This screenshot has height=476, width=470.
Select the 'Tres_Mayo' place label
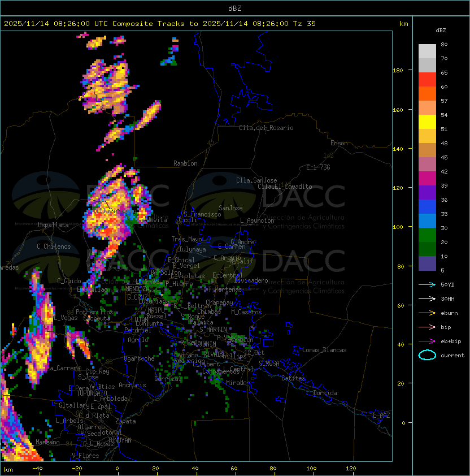click(x=186, y=239)
